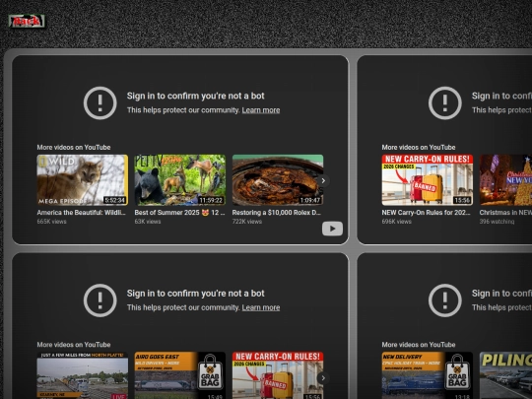Viewport: 532px width, 399px height.
Task: Open the New Delivery Grab Bag thumbnail
Action: tap(428, 375)
